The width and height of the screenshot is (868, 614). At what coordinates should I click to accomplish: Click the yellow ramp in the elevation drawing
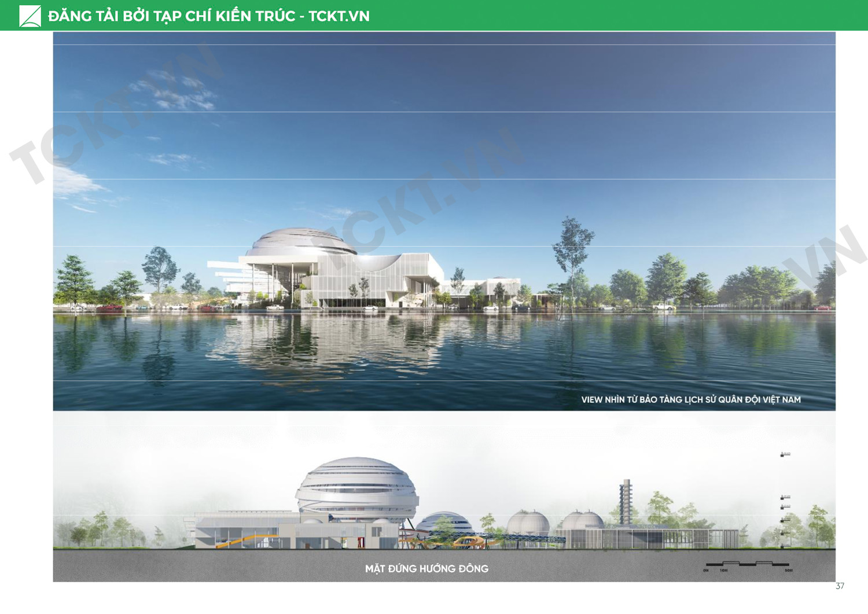click(243, 541)
